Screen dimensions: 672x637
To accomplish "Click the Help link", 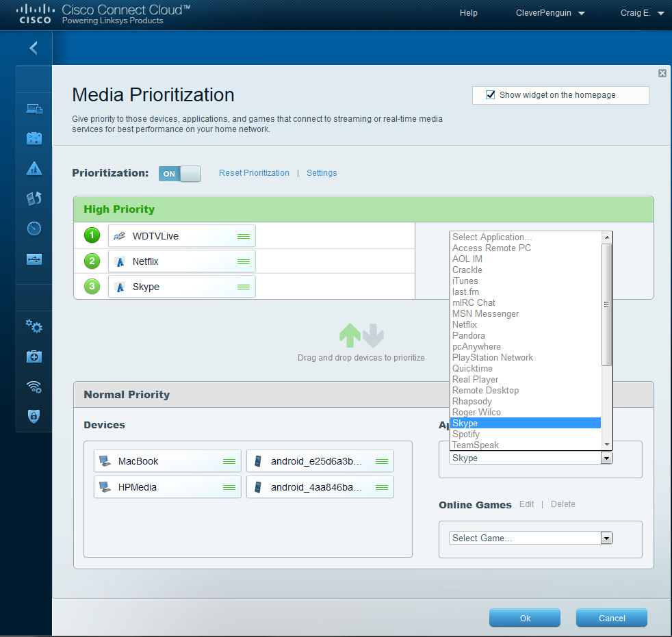I will 469,13.
